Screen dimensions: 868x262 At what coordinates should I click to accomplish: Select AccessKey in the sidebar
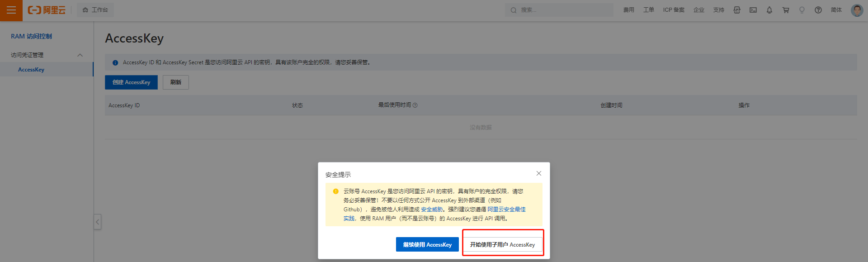point(31,70)
